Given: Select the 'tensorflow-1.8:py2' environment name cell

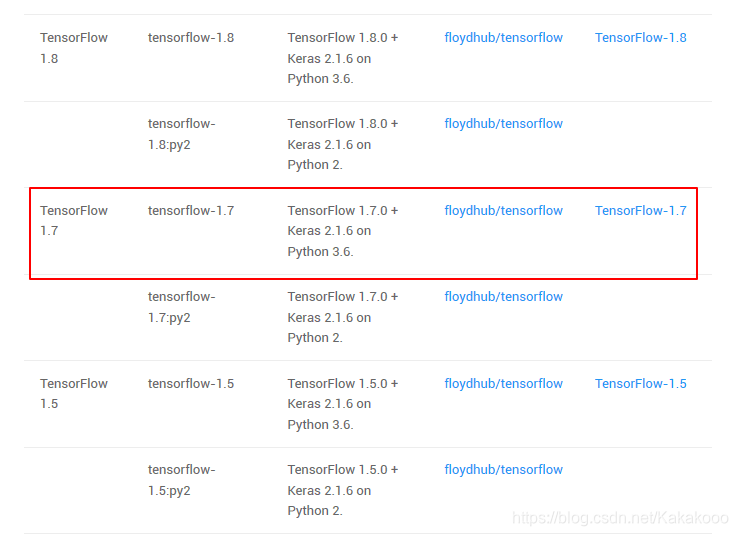Looking at the screenshot, I should 181,134.
